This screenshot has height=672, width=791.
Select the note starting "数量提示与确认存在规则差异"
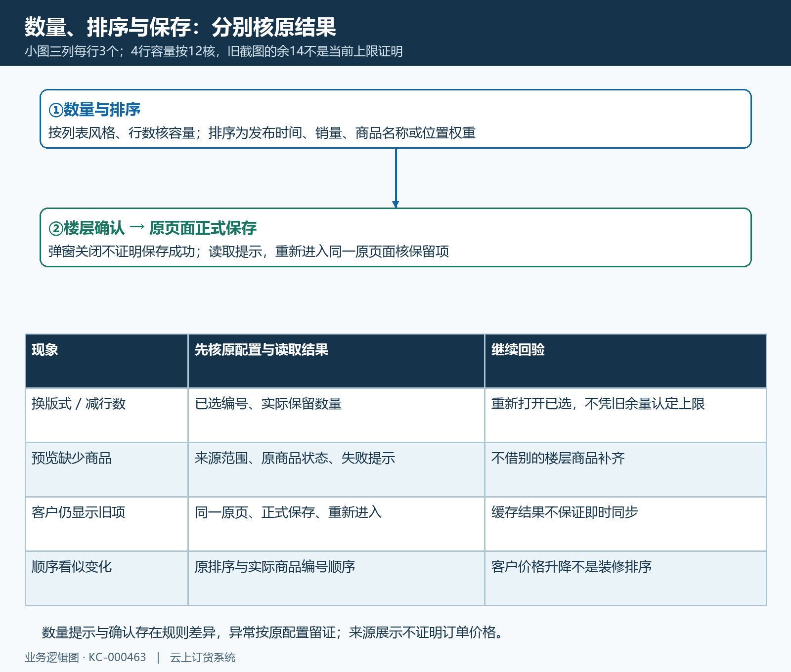tap(272, 632)
